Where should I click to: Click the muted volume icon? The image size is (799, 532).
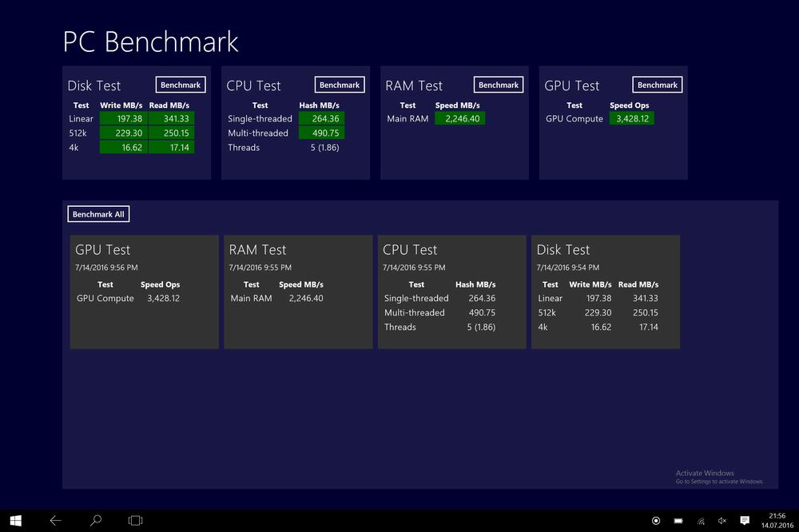(722, 521)
